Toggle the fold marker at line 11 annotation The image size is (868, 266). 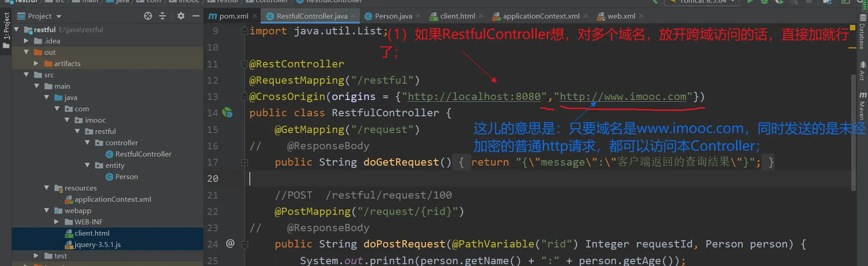click(x=244, y=64)
